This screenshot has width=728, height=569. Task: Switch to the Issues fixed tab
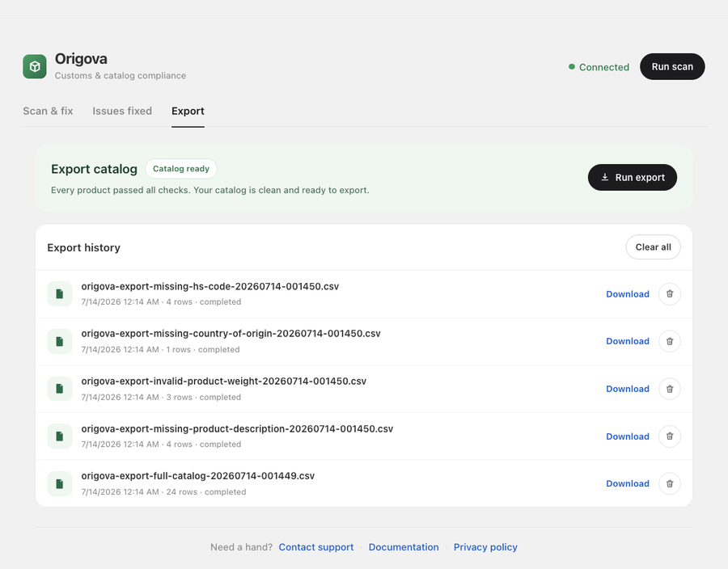point(122,111)
